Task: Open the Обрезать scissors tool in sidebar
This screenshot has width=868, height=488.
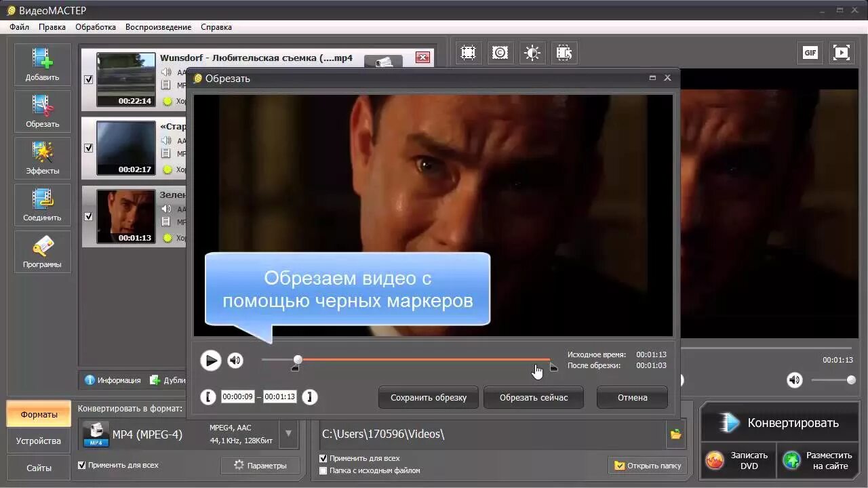Action: 42,112
